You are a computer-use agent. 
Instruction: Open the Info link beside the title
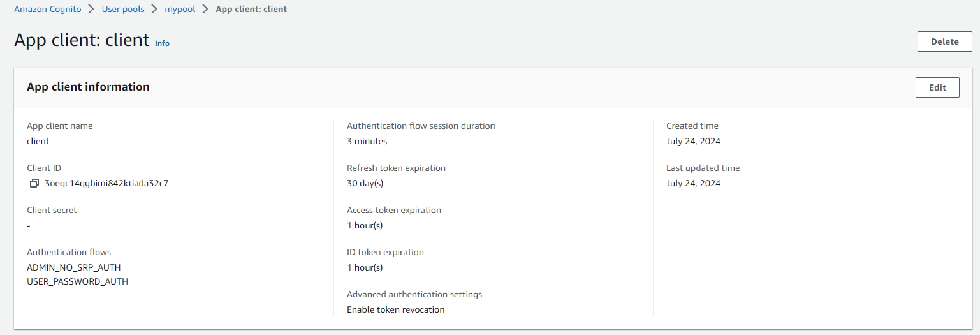(163, 43)
